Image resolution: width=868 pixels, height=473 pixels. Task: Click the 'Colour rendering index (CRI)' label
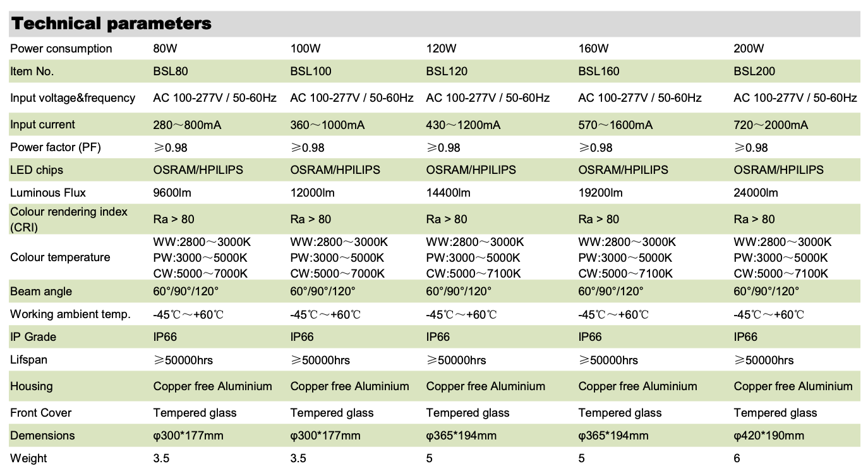69,219
